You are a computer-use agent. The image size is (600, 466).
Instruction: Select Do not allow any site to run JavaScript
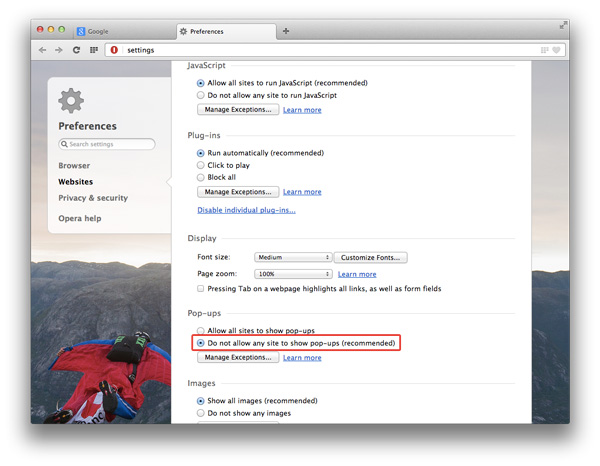(201, 95)
